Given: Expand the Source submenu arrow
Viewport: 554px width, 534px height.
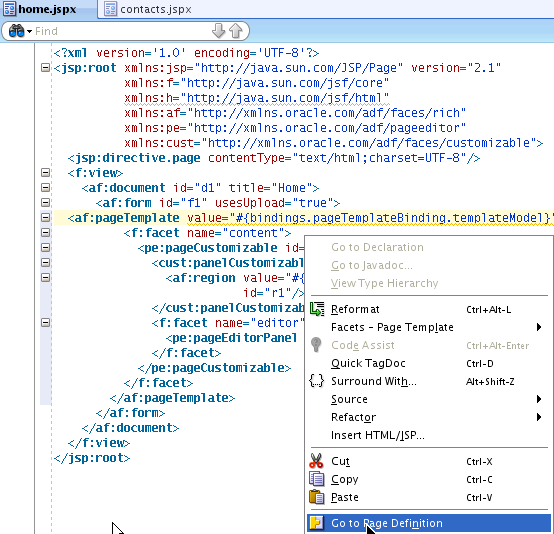Looking at the screenshot, I should (x=539, y=399).
